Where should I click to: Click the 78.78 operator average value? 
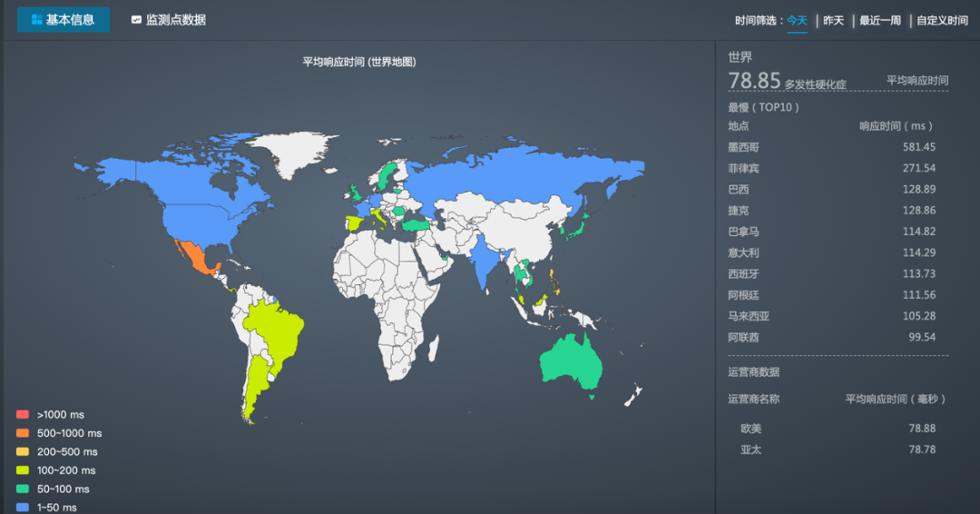click(922, 450)
